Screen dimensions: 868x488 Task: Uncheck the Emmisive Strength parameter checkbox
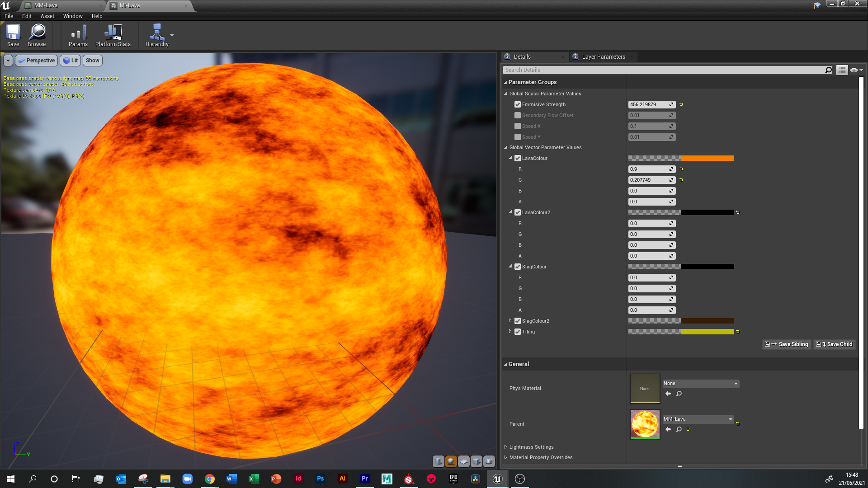[x=518, y=104]
